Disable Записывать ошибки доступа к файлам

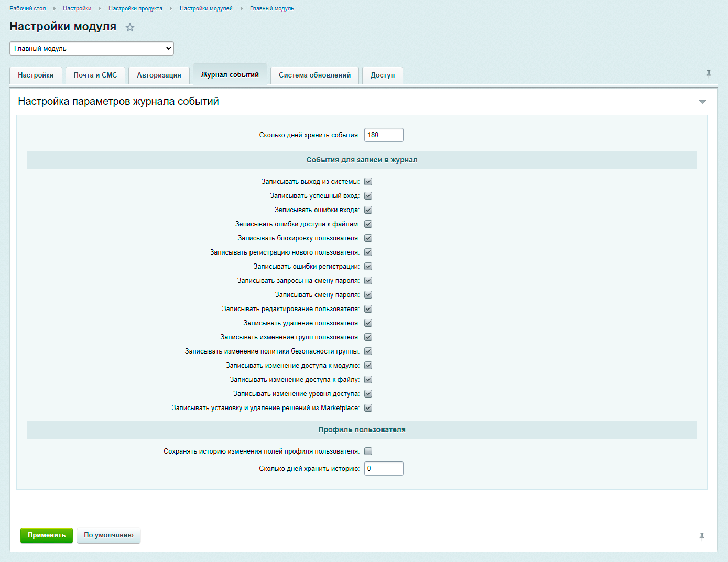tap(368, 224)
